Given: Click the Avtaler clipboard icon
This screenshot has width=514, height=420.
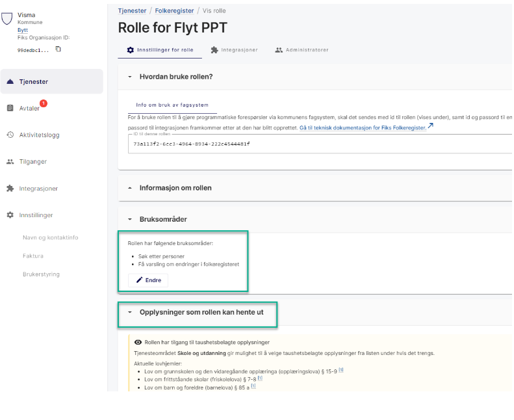Looking at the screenshot, I should (x=10, y=108).
